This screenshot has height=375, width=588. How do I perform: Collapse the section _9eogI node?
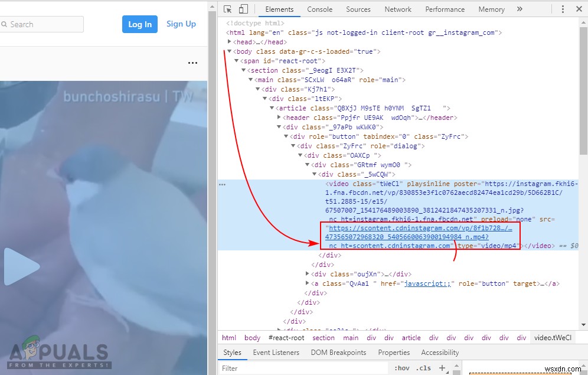243,70
